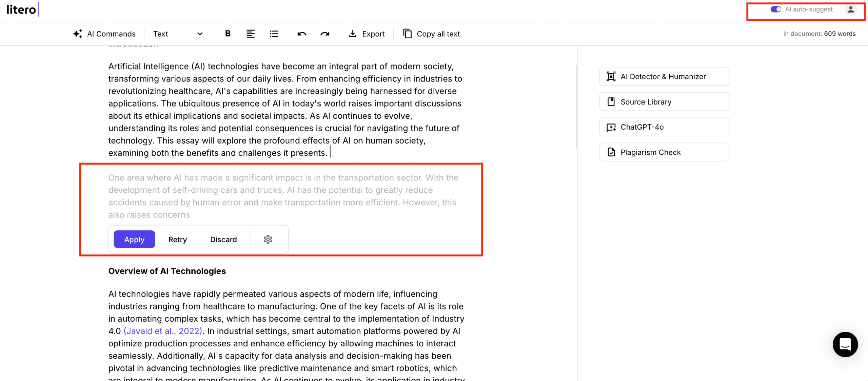Viewport: 868px width, 381px height.
Task: Click the Source Library label
Action: [x=646, y=102]
